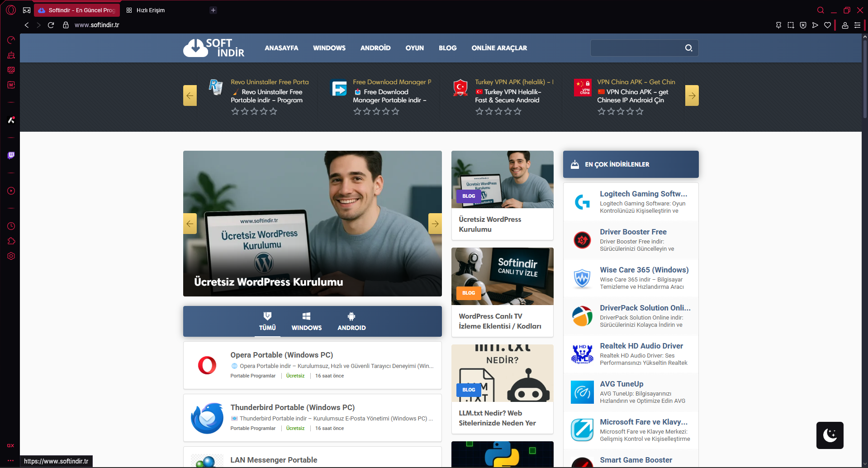868x468 pixels.
Task: Open Extensions puzzle icon in sidebar
Action: 11,241
